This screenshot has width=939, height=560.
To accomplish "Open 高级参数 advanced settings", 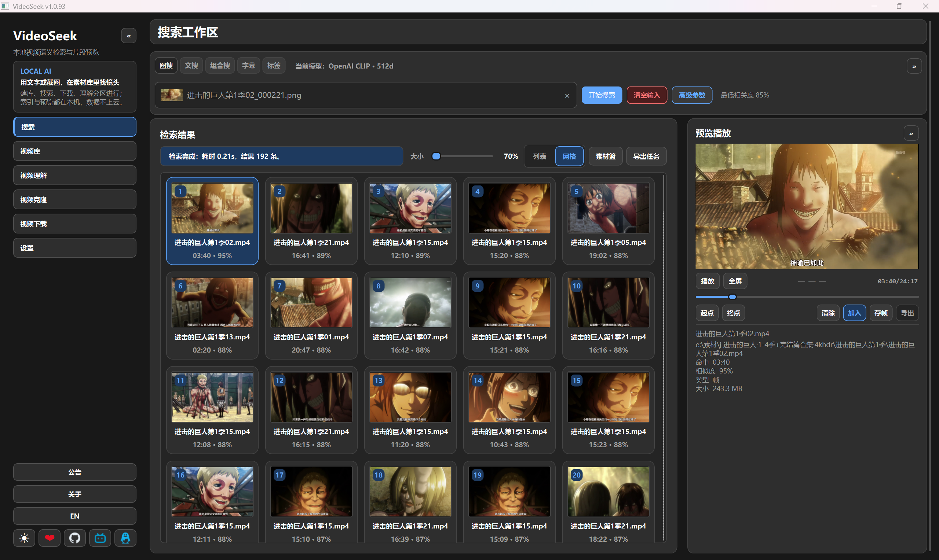I will (x=692, y=95).
